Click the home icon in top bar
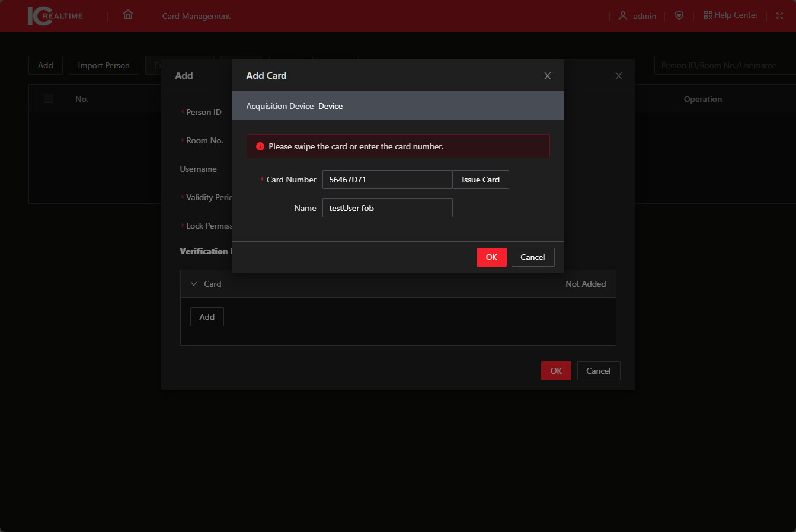Screen dimensions: 796x532 (128, 15)
